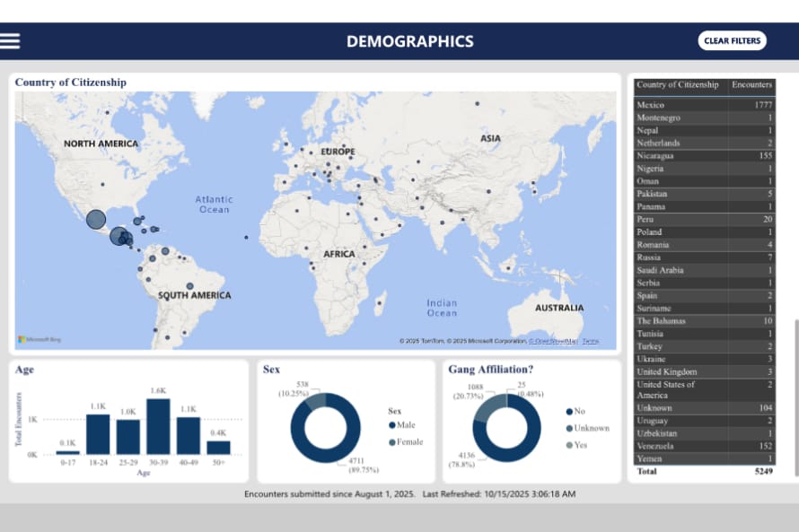Open the map Terms link
Screen dimensions: 799x532
coord(590,341)
